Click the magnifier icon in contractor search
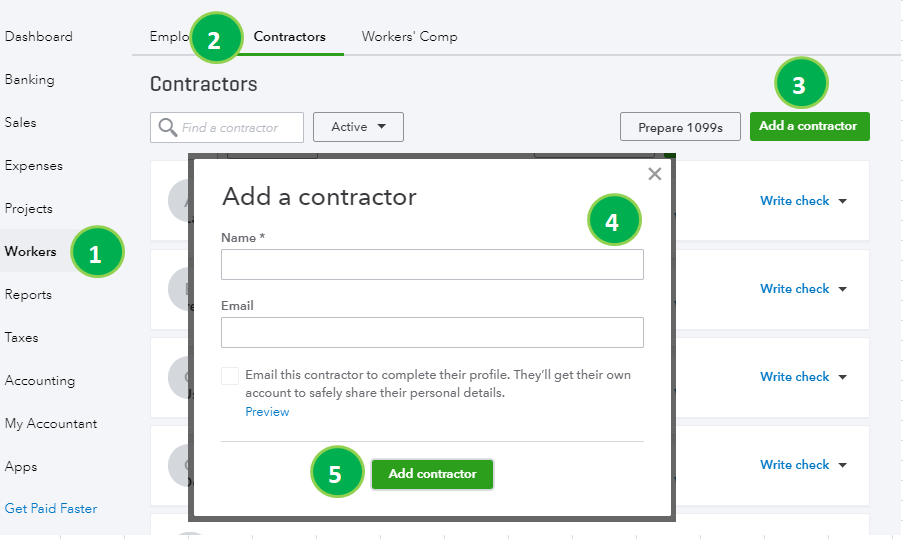The width and height of the screenshot is (903, 539). click(166, 128)
